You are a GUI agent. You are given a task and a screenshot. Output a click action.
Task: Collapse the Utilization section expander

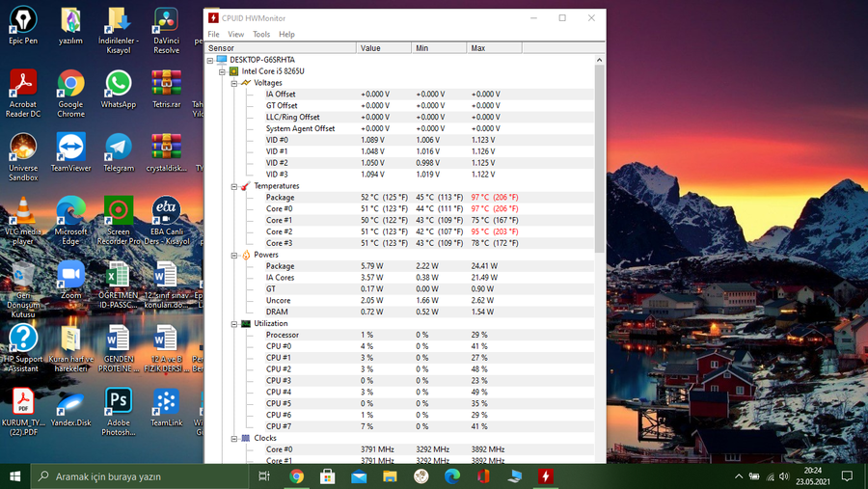pyautogui.click(x=234, y=324)
